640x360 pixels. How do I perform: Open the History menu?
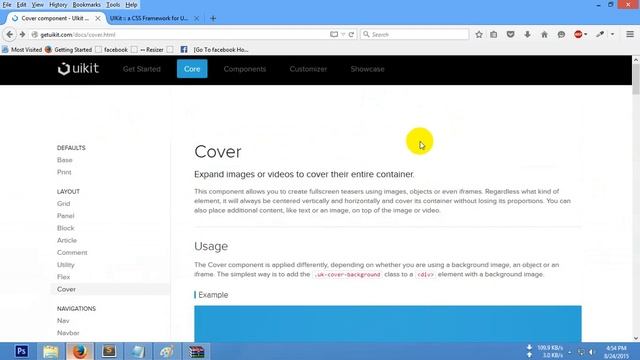58,5
